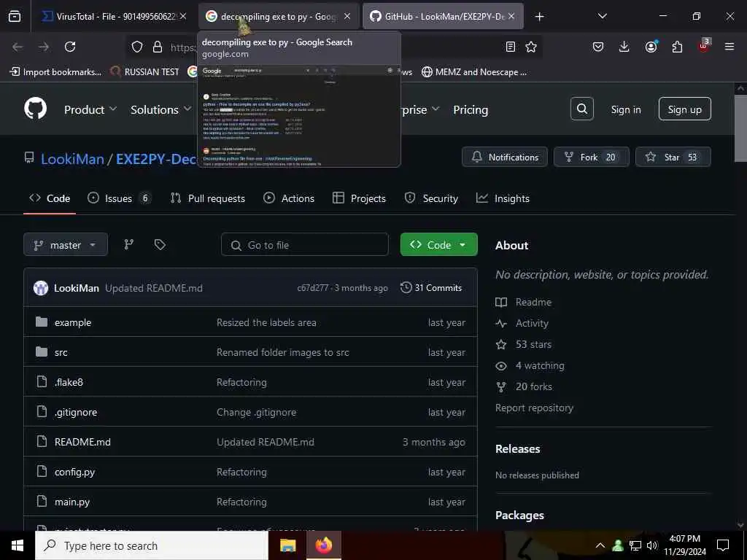Open the Downloads arrow icon
Screen dimensions: 747x560
click(x=624, y=47)
